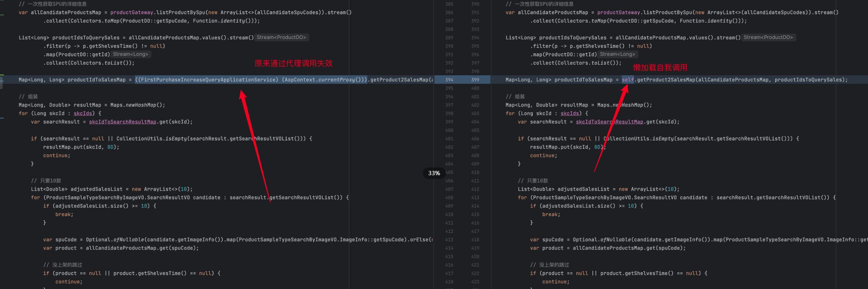Screen dimensions: 868x289
Task: Select line number 385 in gutter
Action: tap(449, 4)
